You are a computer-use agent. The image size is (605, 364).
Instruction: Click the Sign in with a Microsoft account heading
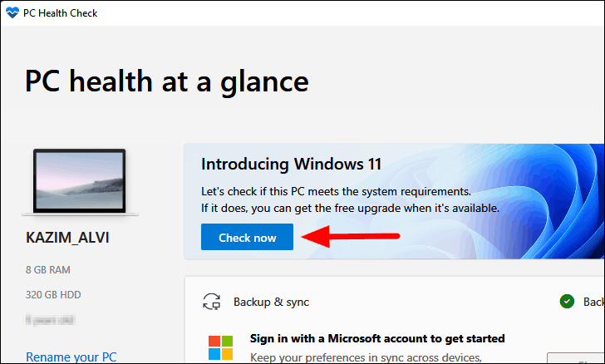point(377,338)
